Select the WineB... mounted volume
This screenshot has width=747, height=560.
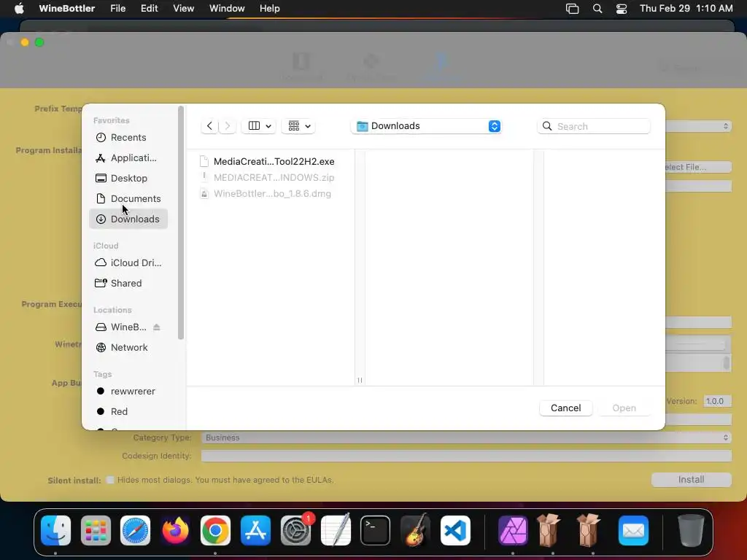[x=122, y=327]
